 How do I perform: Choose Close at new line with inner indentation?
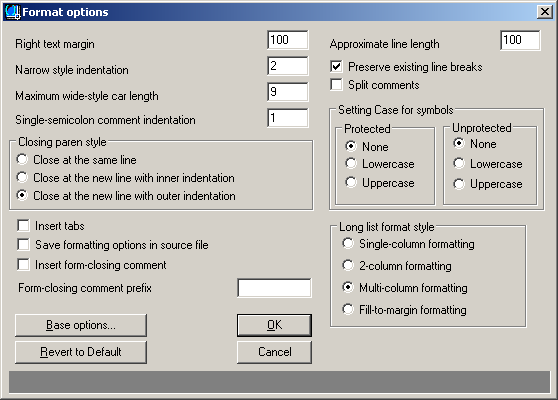(x=22, y=177)
